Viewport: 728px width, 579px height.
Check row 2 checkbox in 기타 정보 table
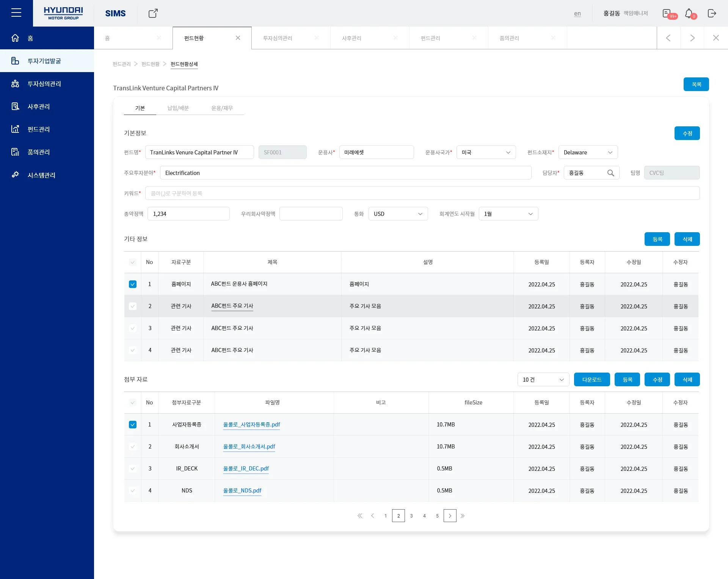tap(133, 306)
